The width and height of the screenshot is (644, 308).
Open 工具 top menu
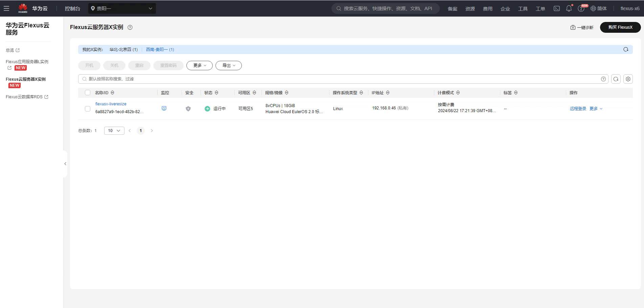pyautogui.click(x=523, y=9)
